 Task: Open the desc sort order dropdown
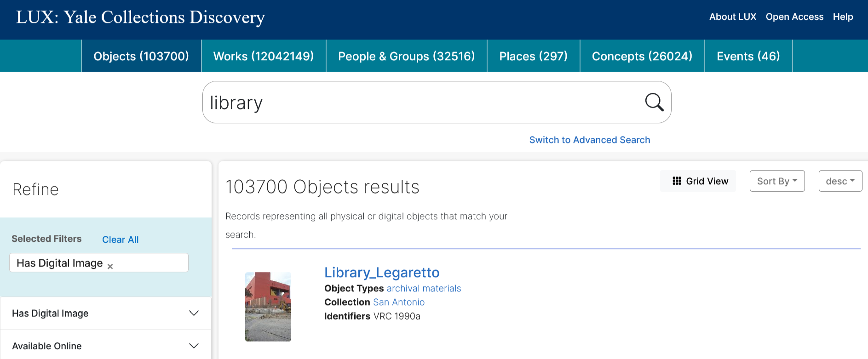point(840,181)
